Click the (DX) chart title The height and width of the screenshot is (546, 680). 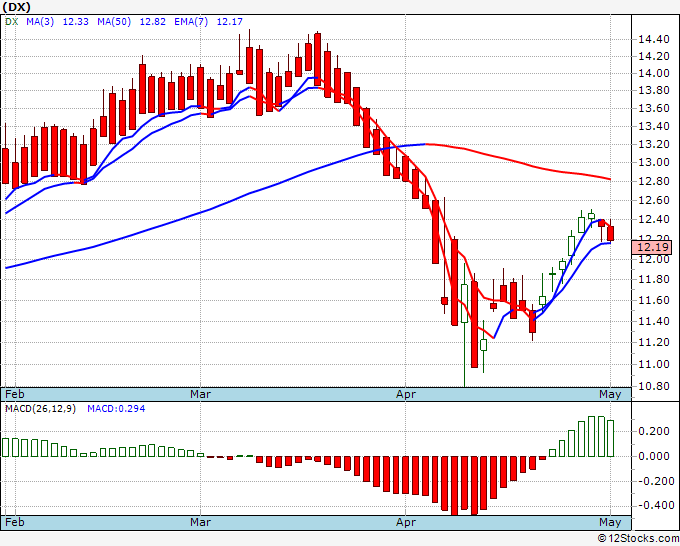point(17,7)
